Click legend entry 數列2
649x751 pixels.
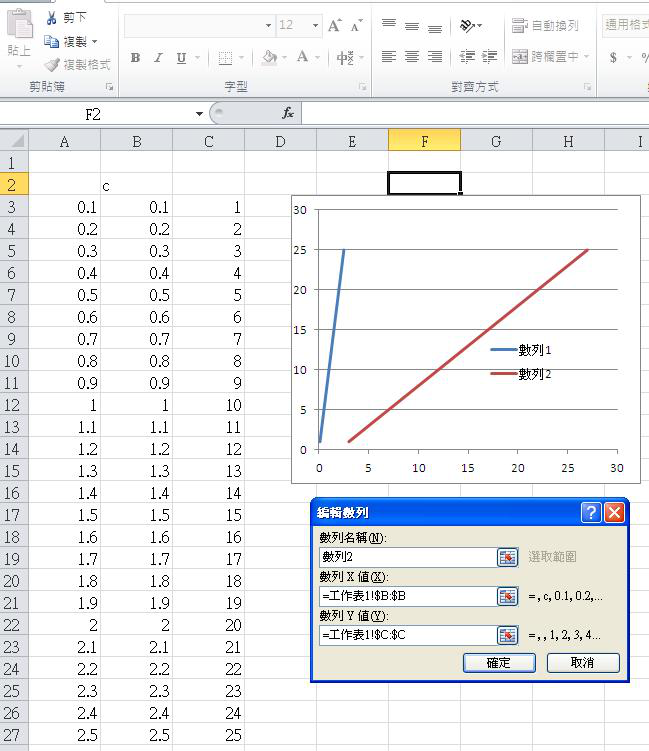(521, 374)
